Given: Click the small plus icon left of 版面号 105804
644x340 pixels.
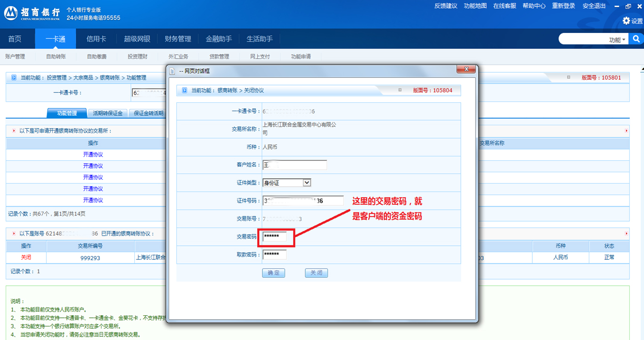Looking at the screenshot, I should [400, 90].
